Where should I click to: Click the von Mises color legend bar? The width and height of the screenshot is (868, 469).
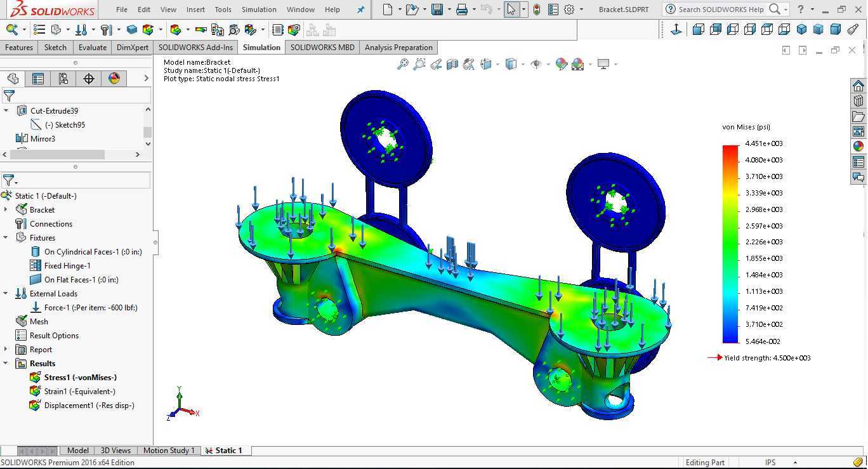(730, 244)
